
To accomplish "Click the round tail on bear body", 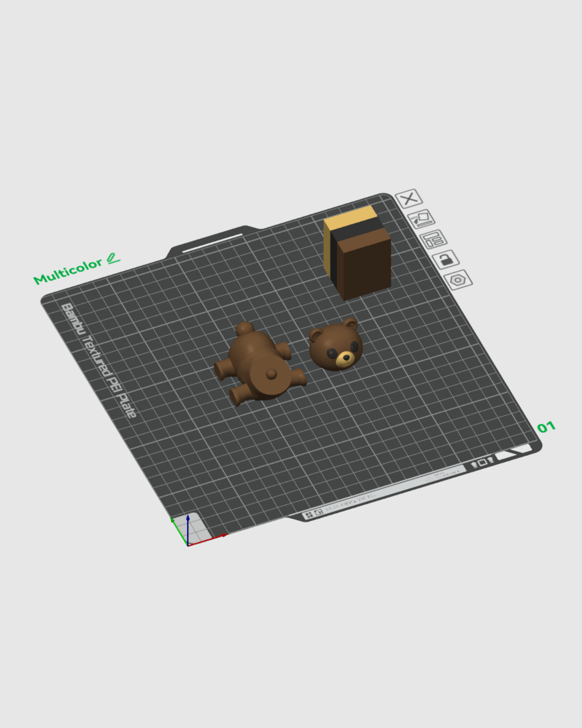I will (272, 374).
